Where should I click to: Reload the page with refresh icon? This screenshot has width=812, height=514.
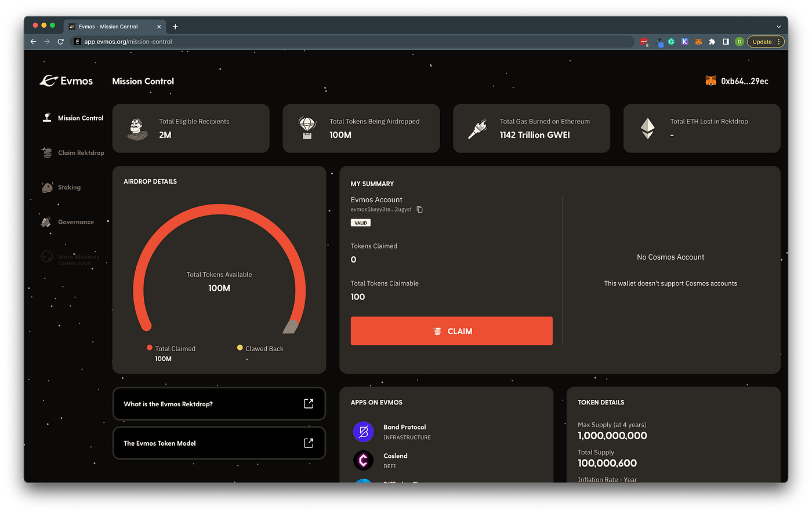(x=60, y=42)
